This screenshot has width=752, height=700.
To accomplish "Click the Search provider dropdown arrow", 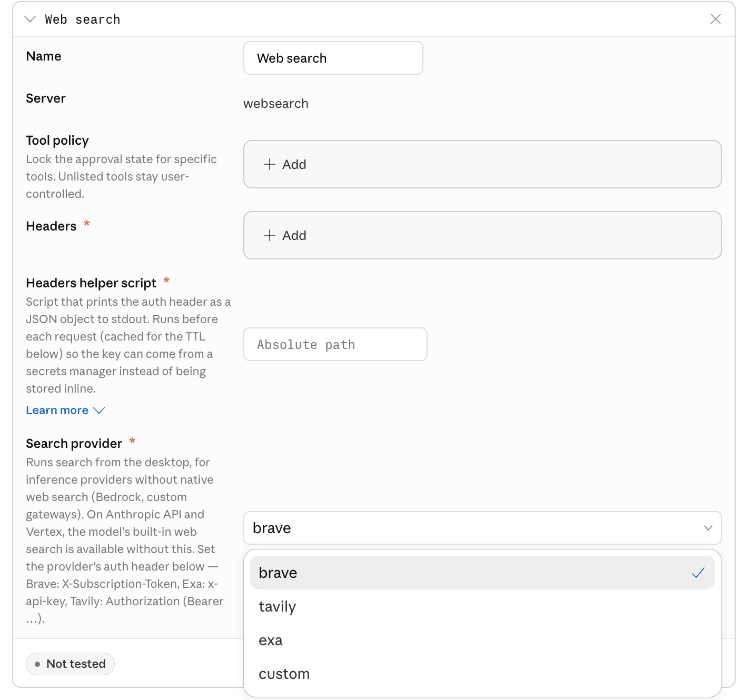I will (708, 528).
